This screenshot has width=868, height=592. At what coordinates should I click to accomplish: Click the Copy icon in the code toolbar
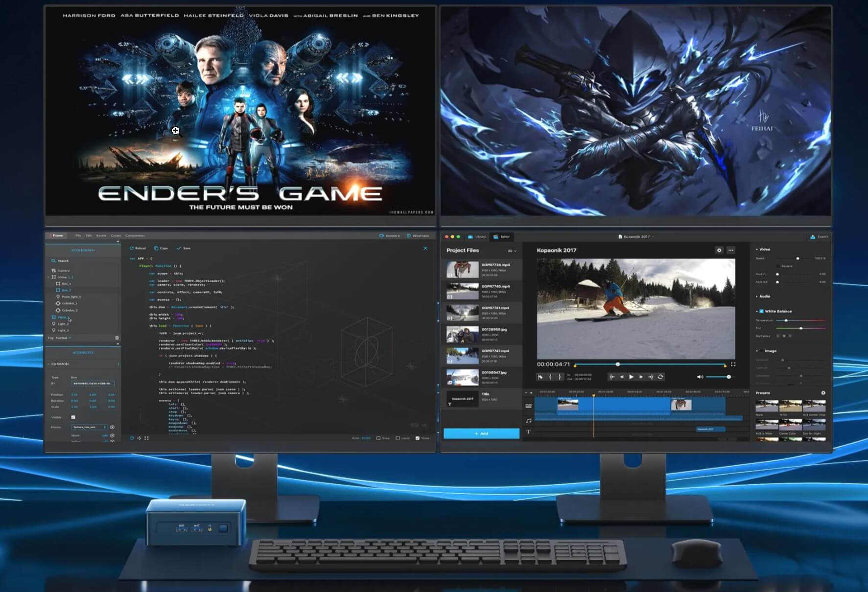156,248
